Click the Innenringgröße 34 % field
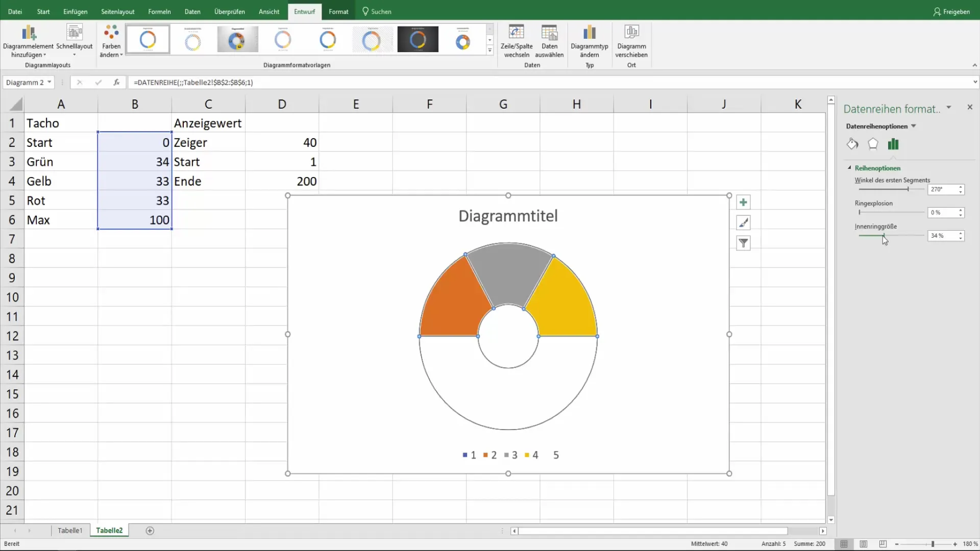Screen dimensions: 980x551 pyautogui.click(x=942, y=236)
